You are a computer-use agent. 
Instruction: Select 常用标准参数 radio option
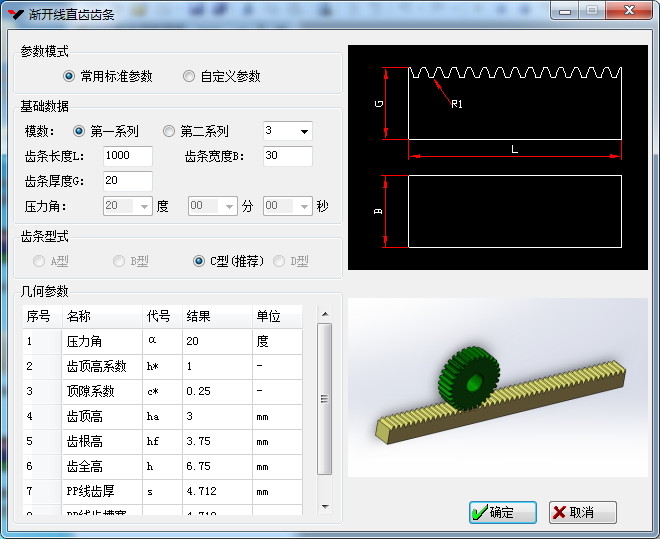pos(107,76)
